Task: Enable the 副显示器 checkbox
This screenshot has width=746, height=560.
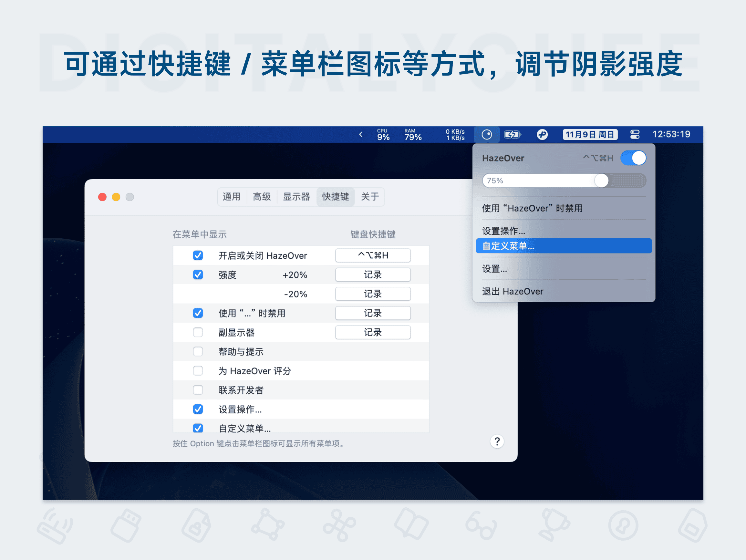Action: [198, 332]
